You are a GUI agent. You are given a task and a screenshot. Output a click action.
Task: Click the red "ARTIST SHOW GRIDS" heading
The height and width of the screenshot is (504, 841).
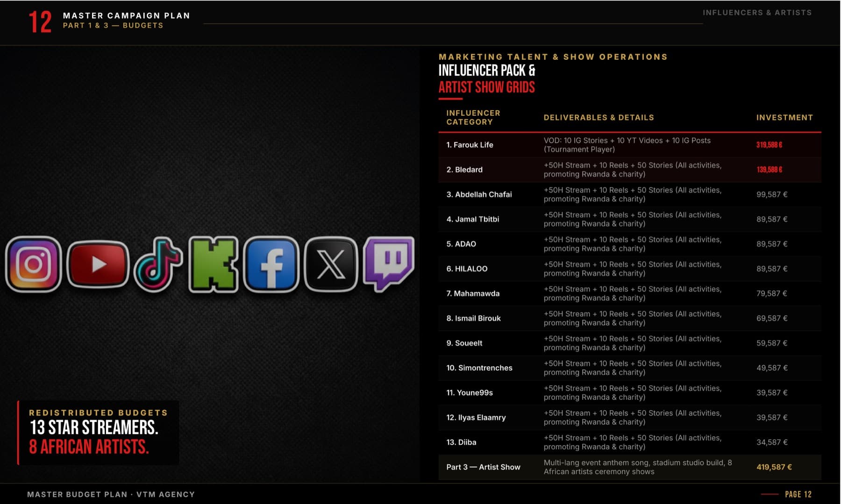pyautogui.click(x=487, y=87)
